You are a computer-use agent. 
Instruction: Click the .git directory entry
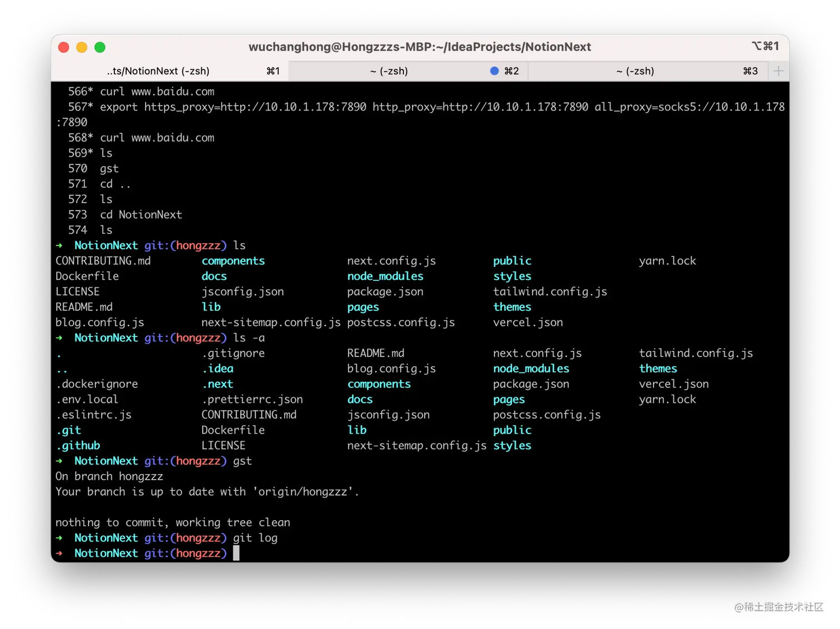coord(68,430)
